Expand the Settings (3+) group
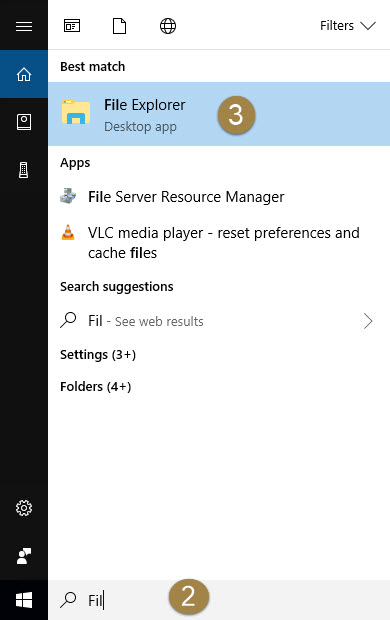This screenshot has height=620, width=390. coord(98,354)
